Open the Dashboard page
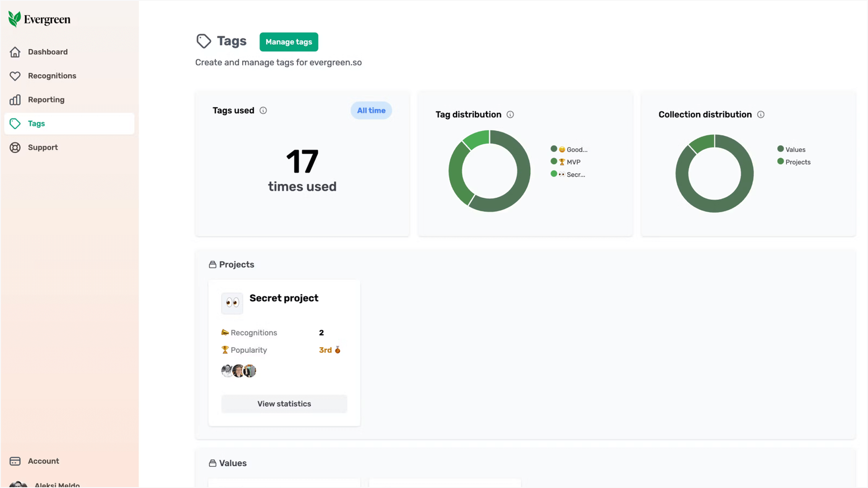 pos(69,52)
